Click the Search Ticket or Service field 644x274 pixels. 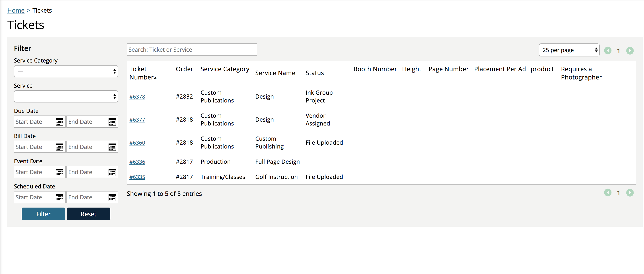coord(192,50)
